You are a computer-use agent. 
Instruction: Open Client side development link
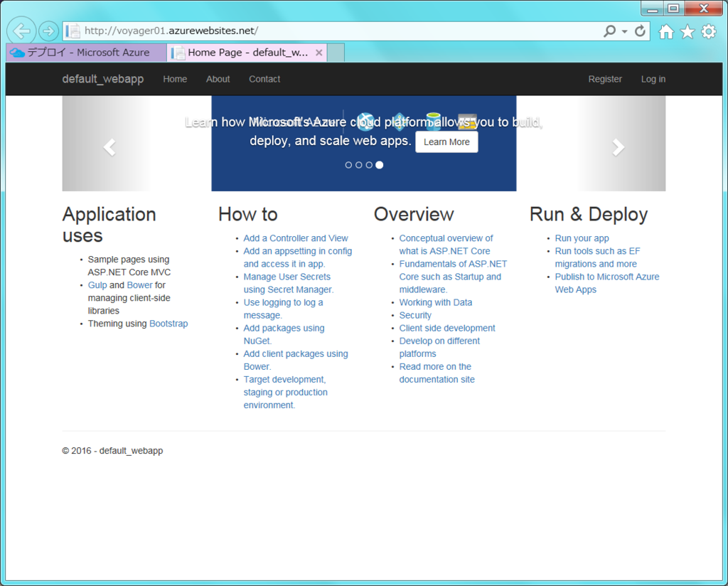pyautogui.click(x=447, y=329)
